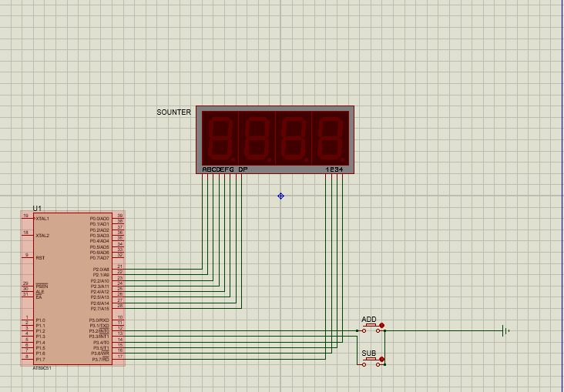Click pin number 12 on U1

pyautogui.click(x=120, y=328)
